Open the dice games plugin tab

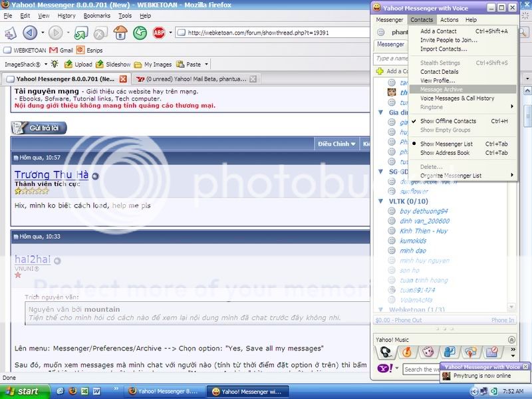[428, 352]
